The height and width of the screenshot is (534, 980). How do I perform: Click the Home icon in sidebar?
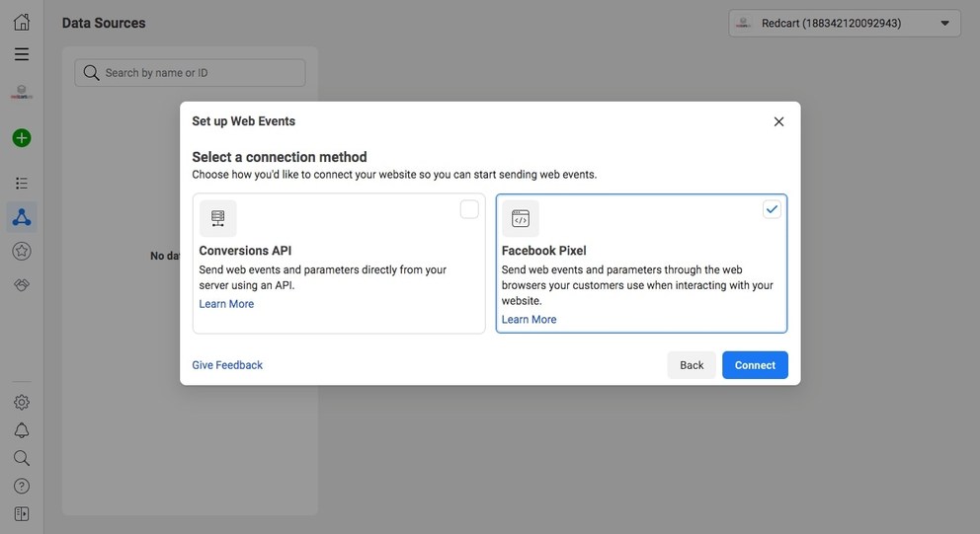pos(22,22)
